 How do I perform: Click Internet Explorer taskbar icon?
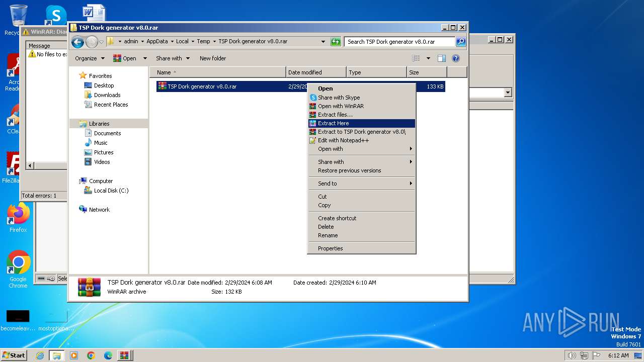point(40,355)
